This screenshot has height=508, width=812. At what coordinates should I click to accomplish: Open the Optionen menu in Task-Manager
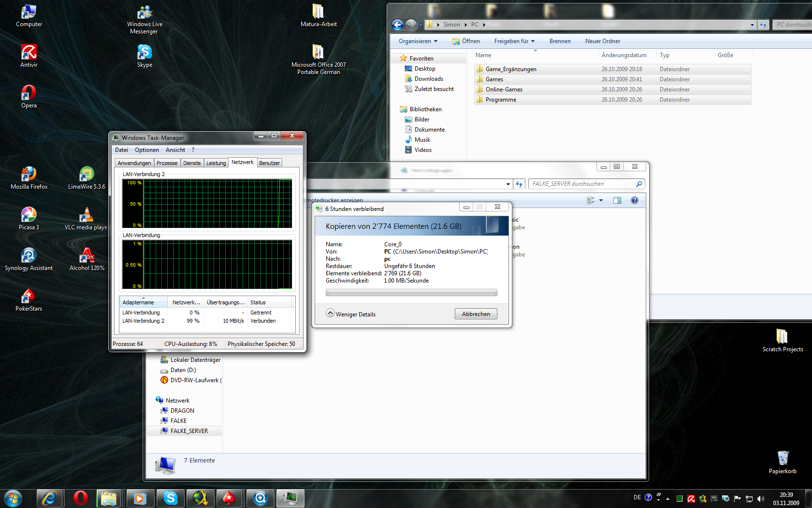point(146,150)
